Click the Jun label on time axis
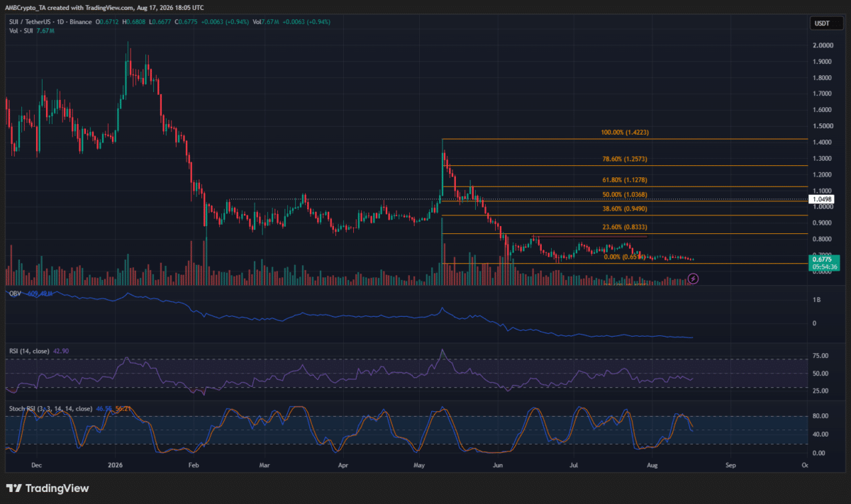 click(498, 466)
